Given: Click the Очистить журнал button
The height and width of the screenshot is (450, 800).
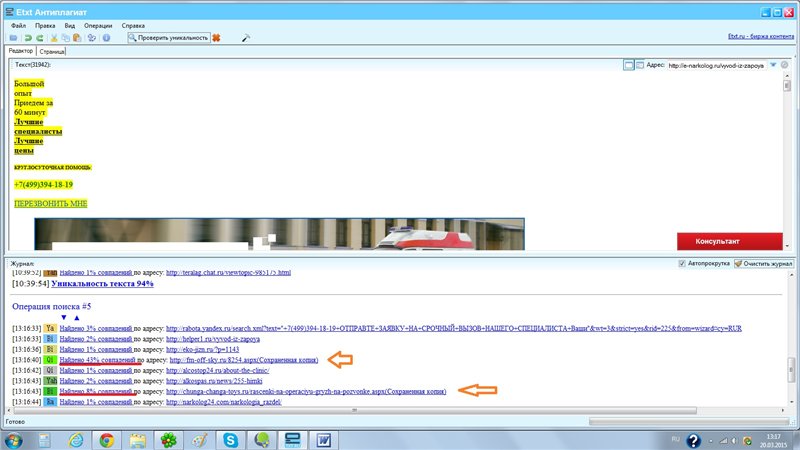Looking at the screenshot, I should point(763,263).
